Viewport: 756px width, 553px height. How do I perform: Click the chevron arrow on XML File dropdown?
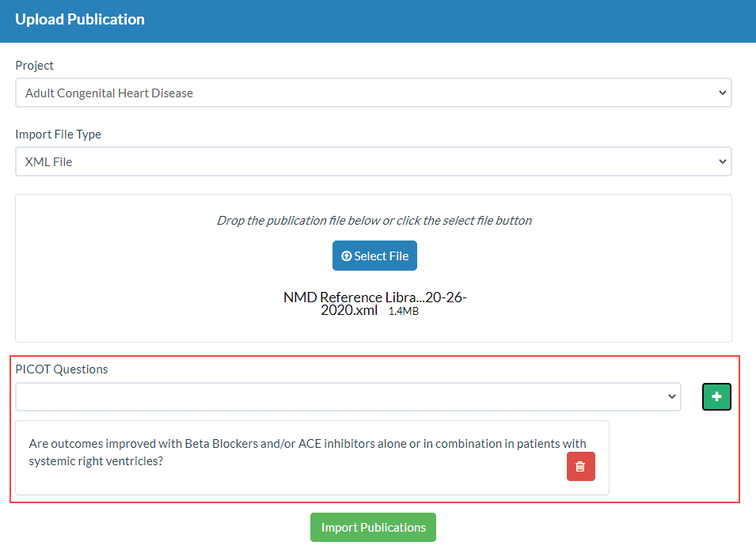click(x=721, y=161)
